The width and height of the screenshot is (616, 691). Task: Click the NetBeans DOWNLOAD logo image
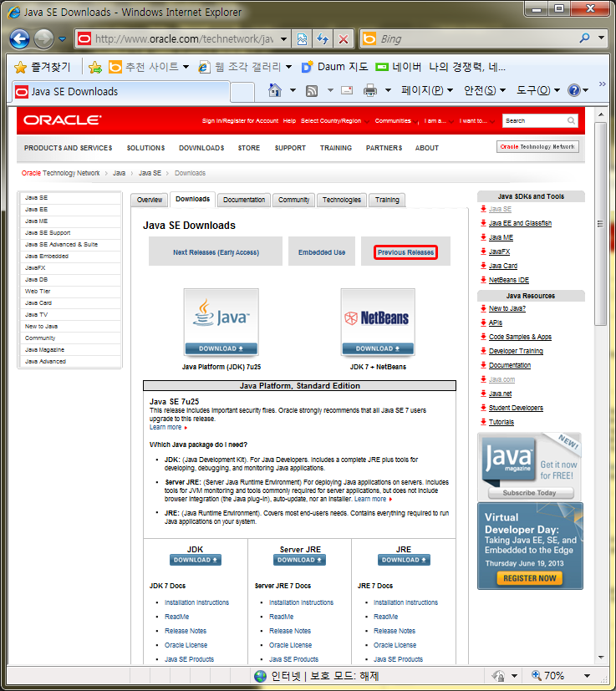[x=378, y=323]
